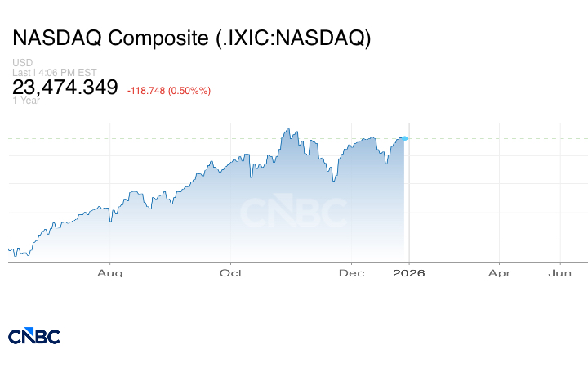Click the chart line's starting point at far left

pos(9,249)
